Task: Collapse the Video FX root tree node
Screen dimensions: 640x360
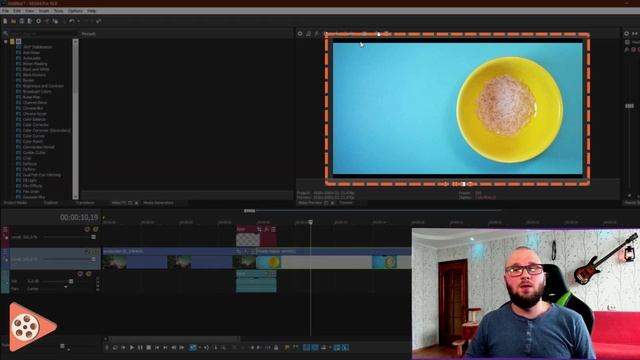Action: point(6,42)
